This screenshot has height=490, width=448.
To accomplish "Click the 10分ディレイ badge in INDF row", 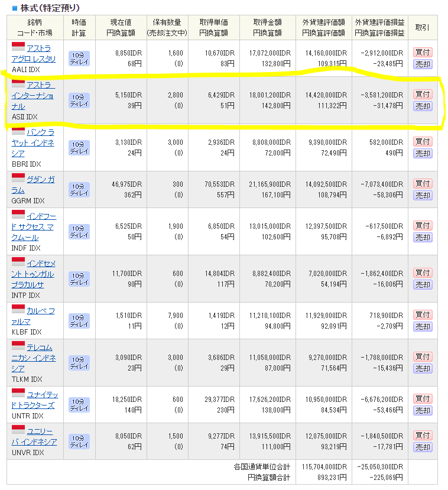I will [79, 232].
